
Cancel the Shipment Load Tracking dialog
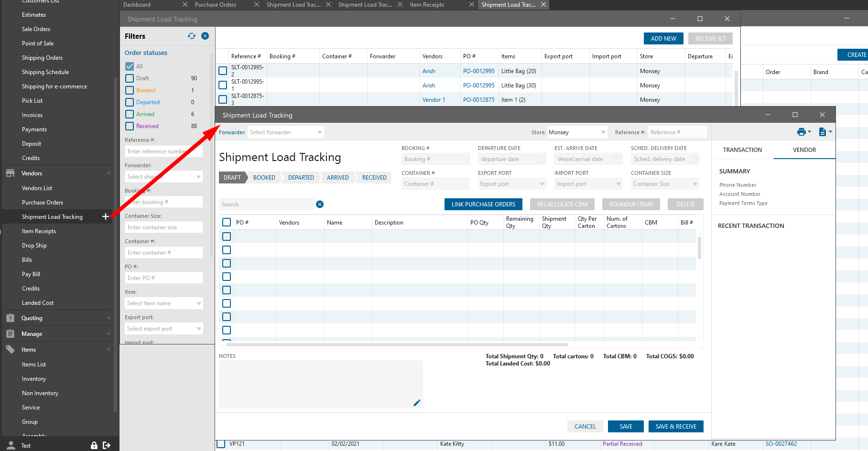pos(585,427)
